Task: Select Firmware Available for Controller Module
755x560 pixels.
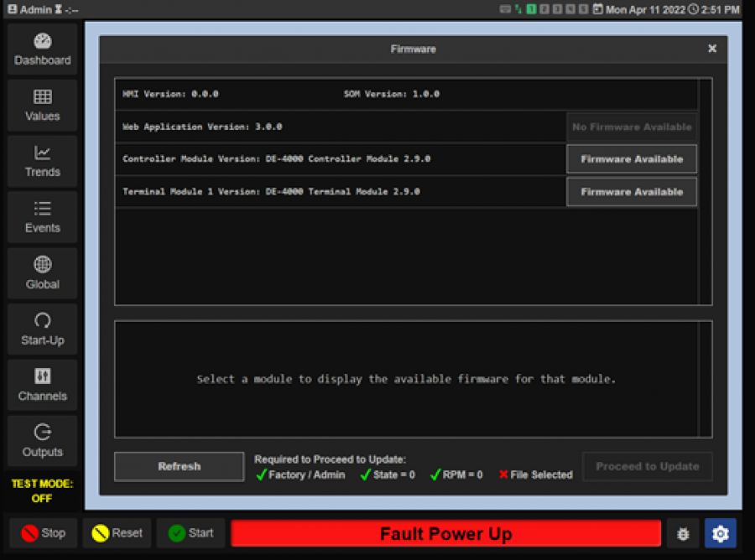Action: [x=631, y=159]
